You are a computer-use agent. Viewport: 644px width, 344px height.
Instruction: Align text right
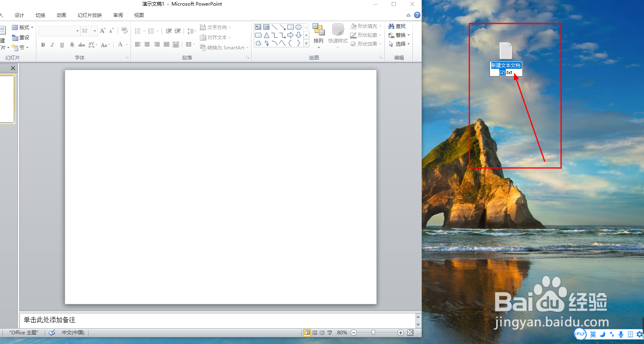tap(157, 45)
